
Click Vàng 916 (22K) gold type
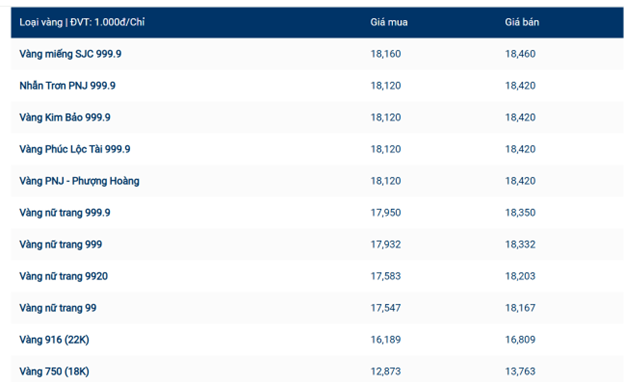tap(55, 340)
